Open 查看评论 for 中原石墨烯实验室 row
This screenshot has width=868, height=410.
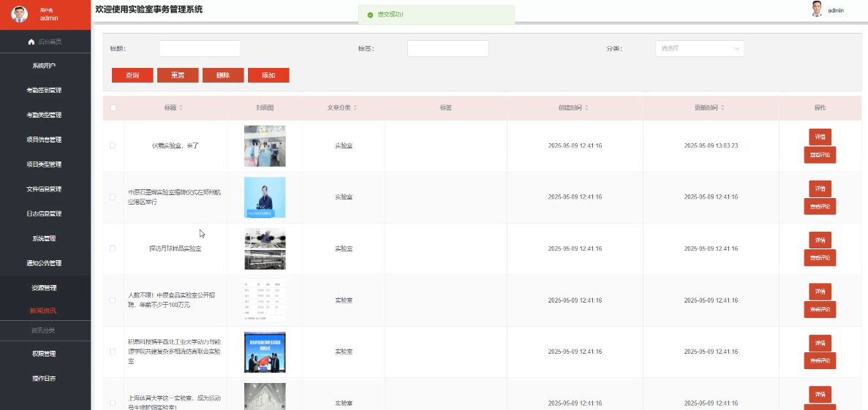click(820, 206)
